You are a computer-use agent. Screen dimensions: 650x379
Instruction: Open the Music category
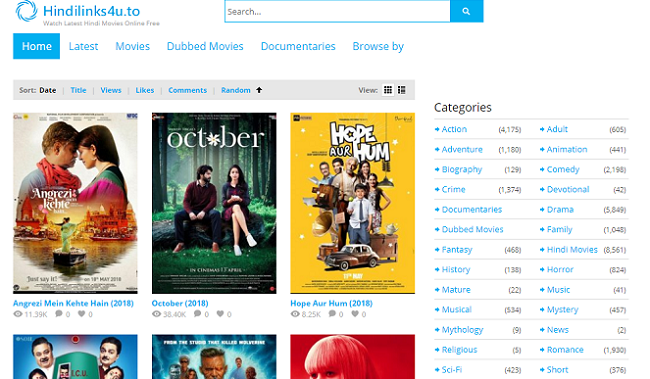click(x=558, y=289)
